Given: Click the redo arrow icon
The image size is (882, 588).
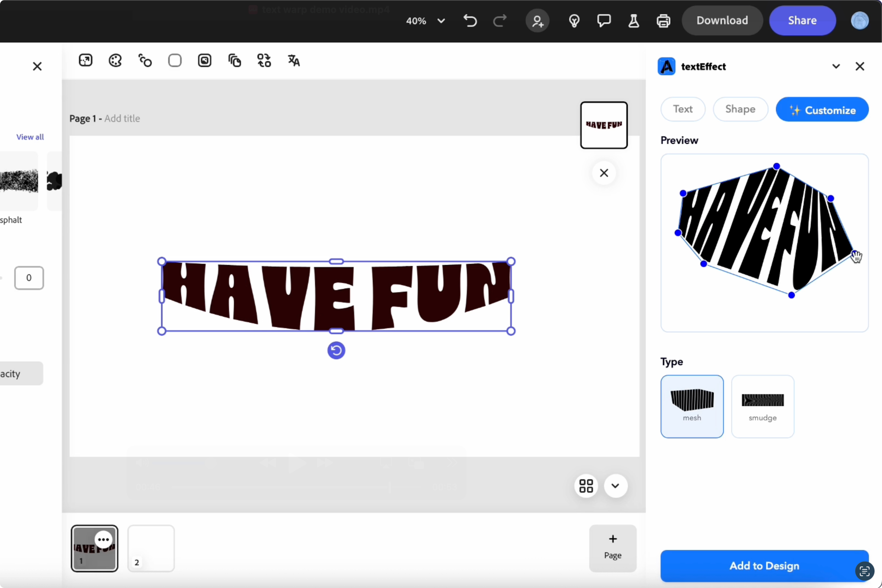Looking at the screenshot, I should coord(499,21).
